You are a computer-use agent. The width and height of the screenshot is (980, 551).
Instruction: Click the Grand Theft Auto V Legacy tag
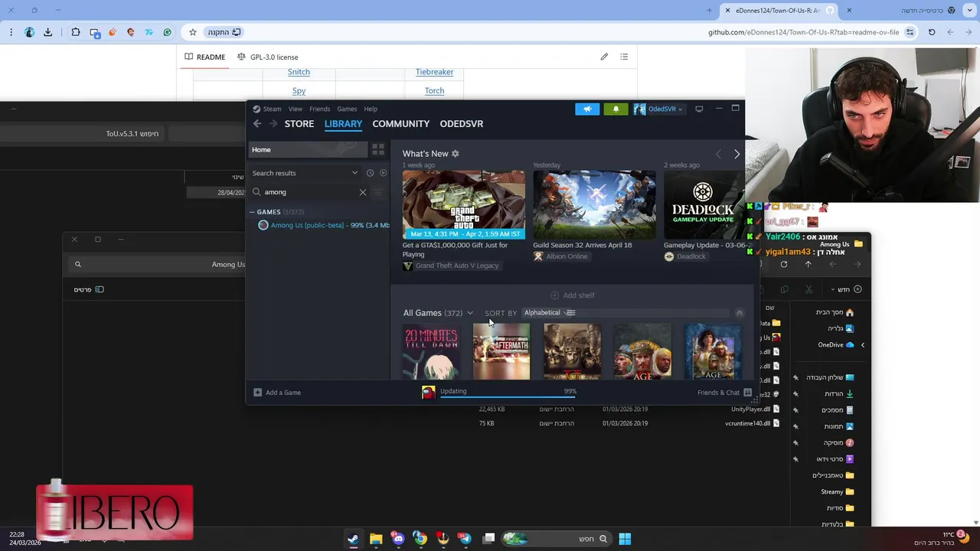tap(451, 266)
